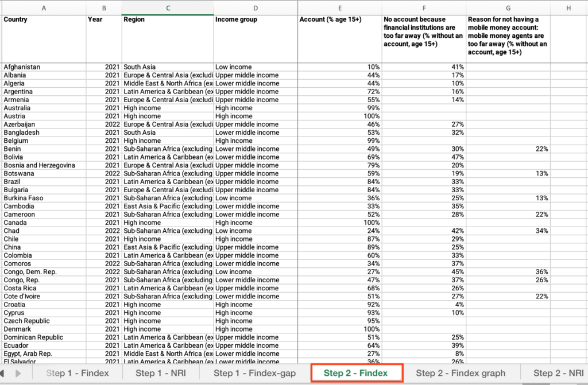Click the column D header
The image size is (588, 385).
point(256,8)
